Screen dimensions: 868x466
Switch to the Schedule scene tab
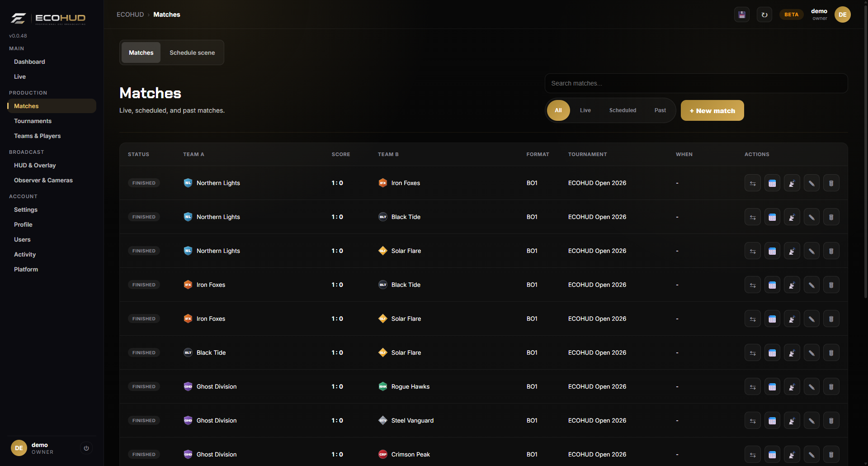(192, 52)
